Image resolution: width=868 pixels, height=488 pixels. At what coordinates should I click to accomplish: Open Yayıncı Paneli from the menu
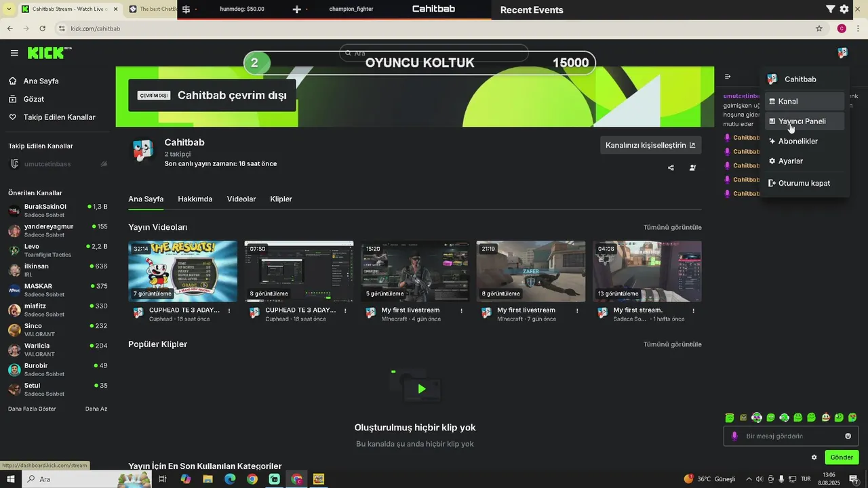tap(804, 121)
